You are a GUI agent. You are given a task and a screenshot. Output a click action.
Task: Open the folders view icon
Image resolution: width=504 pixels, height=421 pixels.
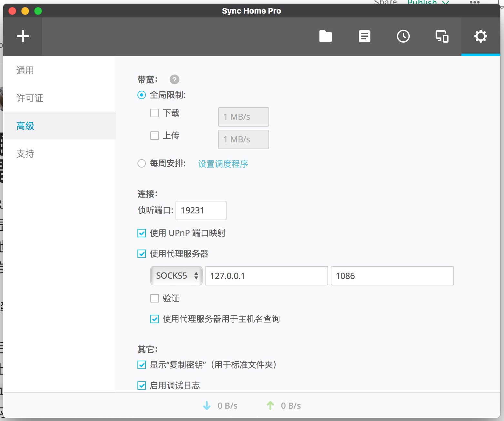[x=326, y=36]
